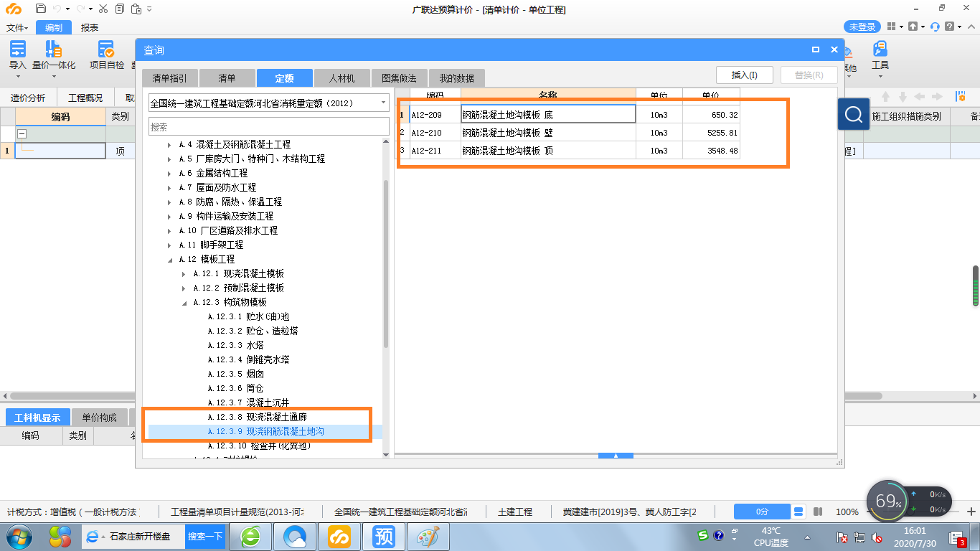Open the 工具 tools icon
This screenshot has height=551, width=980.
[x=880, y=56]
